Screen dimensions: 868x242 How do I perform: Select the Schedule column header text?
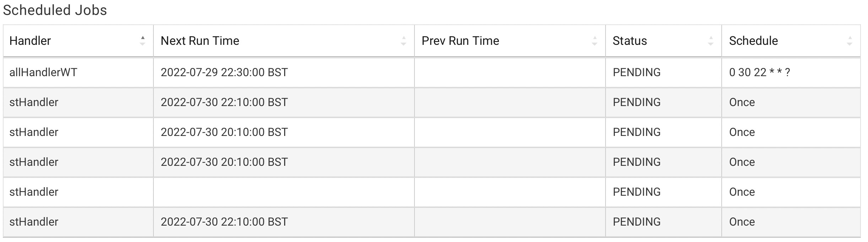click(x=753, y=41)
